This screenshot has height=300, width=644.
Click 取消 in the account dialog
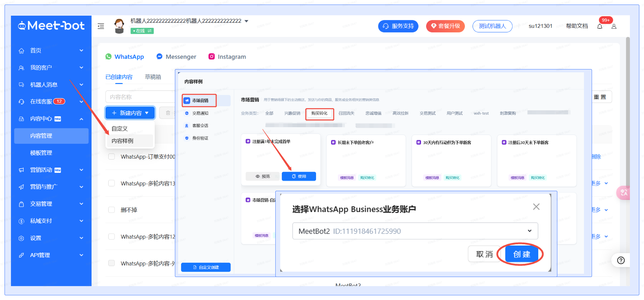pos(484,254)
